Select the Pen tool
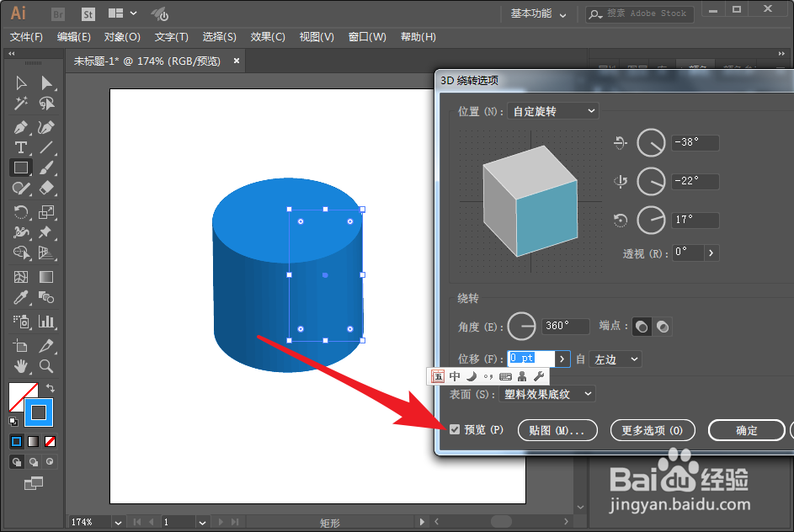794x532 pixels. point(21,127)
